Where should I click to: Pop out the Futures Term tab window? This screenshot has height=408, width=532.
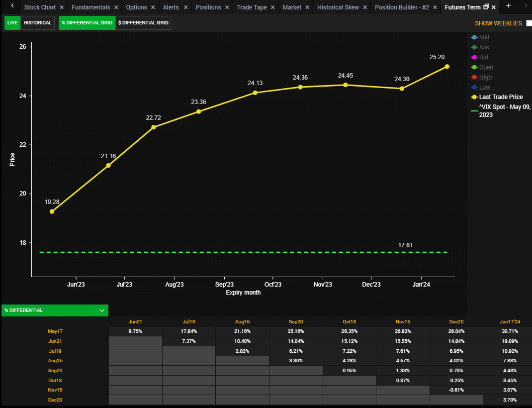[486, 7]
